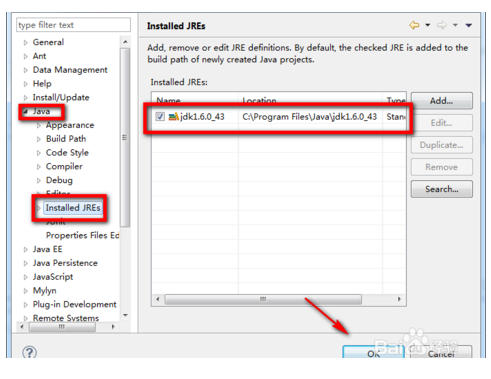The width and height of the screenshot is (491, 379).
Task: Click the jdk1.6.0_43 JRE library icon
Action: click(173, 117)
